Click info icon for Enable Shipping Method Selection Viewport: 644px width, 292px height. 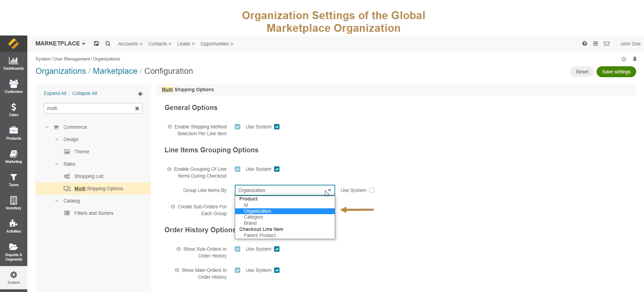(170, 127)
